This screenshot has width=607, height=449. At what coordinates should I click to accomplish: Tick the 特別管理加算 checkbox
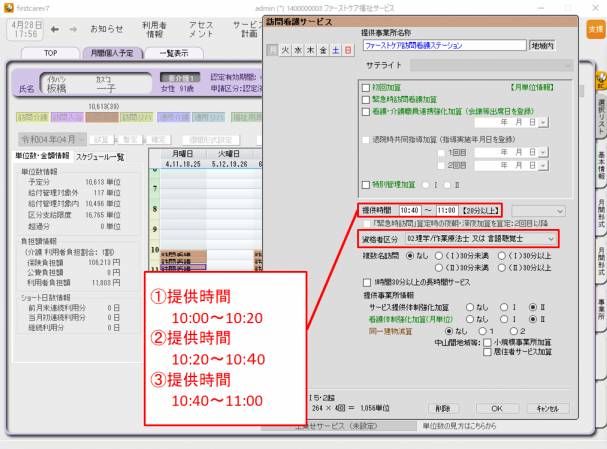tap(366, 184)
